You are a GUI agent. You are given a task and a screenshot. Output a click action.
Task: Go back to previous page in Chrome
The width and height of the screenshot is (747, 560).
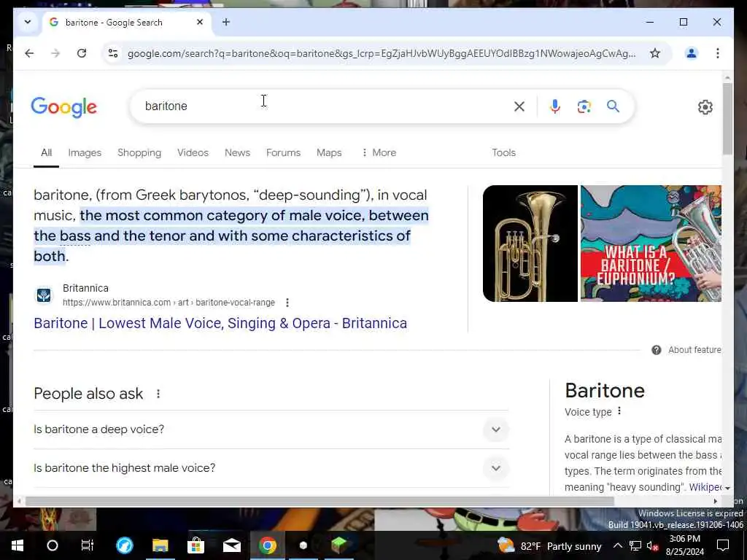pyautogui.click(x=29, y=53)
